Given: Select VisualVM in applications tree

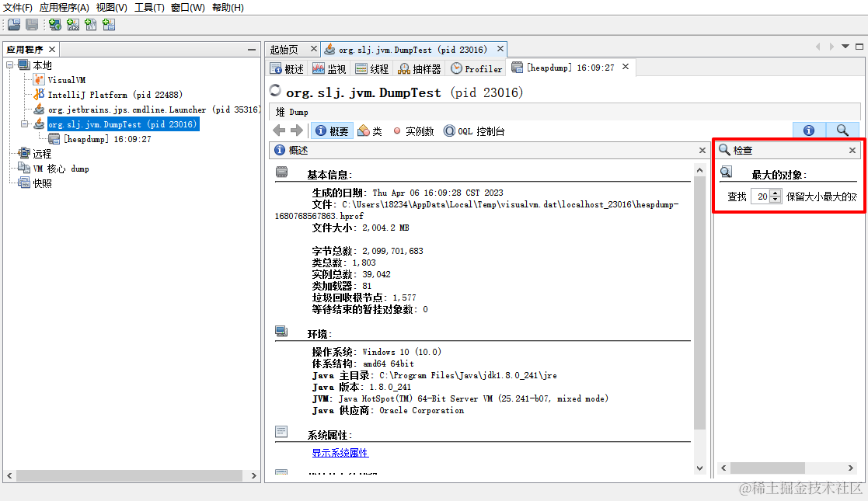Looking at the screenshot, I should [x=66, y=80].
